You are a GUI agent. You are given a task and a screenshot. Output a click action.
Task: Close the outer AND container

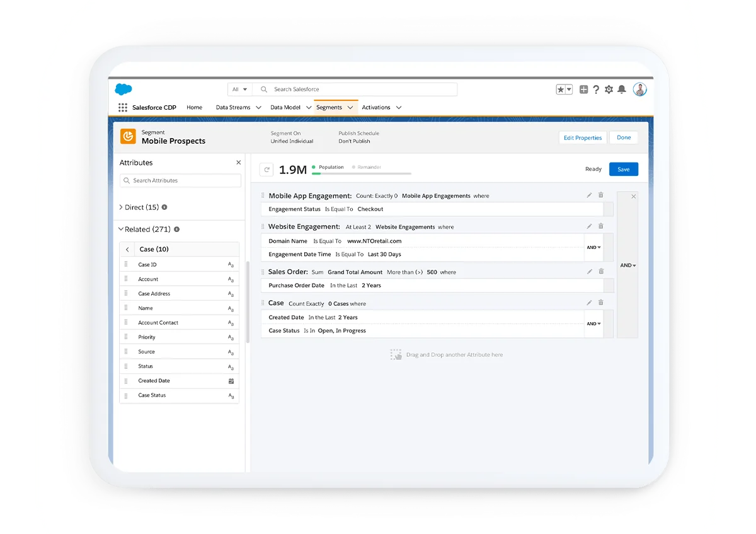click(634, 197)
